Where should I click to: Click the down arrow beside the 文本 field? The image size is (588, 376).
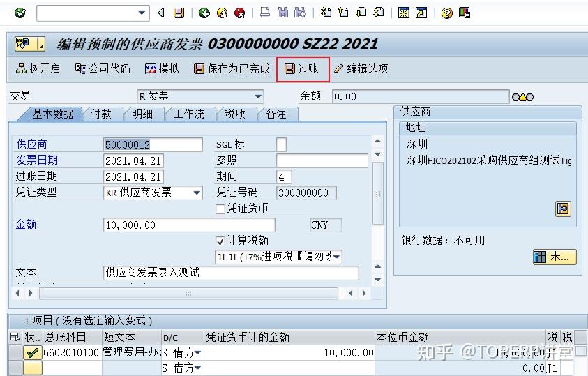point(378,280)
